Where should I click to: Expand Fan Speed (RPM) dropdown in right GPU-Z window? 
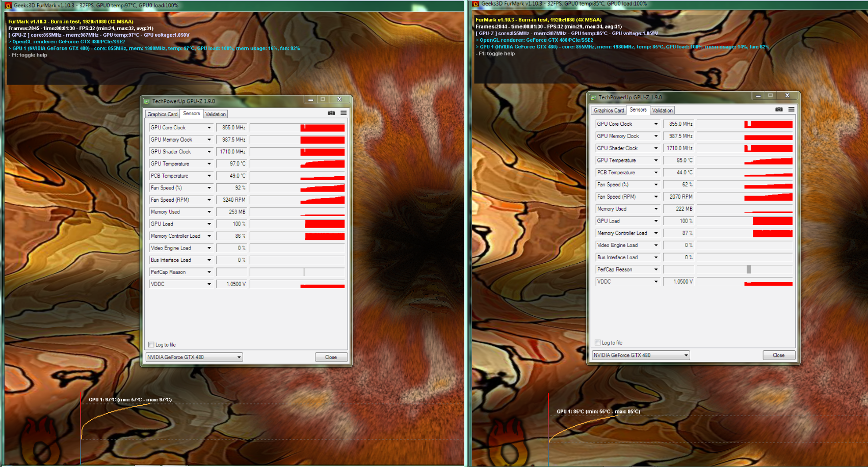(x=656, y=197)
